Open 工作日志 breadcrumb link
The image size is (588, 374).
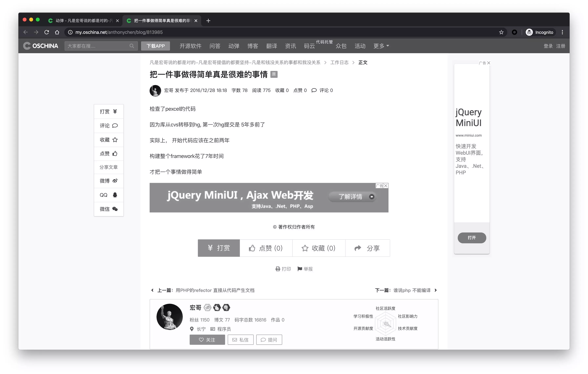point(339,63)
